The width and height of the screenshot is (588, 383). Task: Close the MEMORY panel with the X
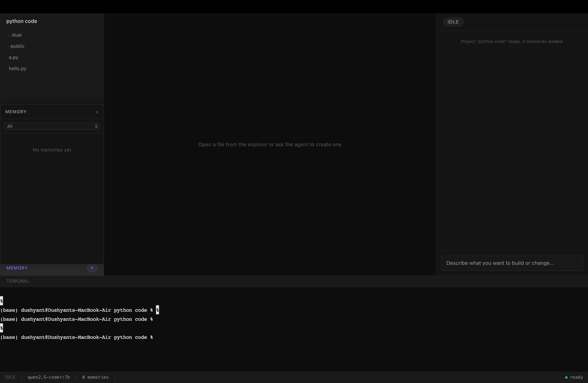(x=97, y=112)
